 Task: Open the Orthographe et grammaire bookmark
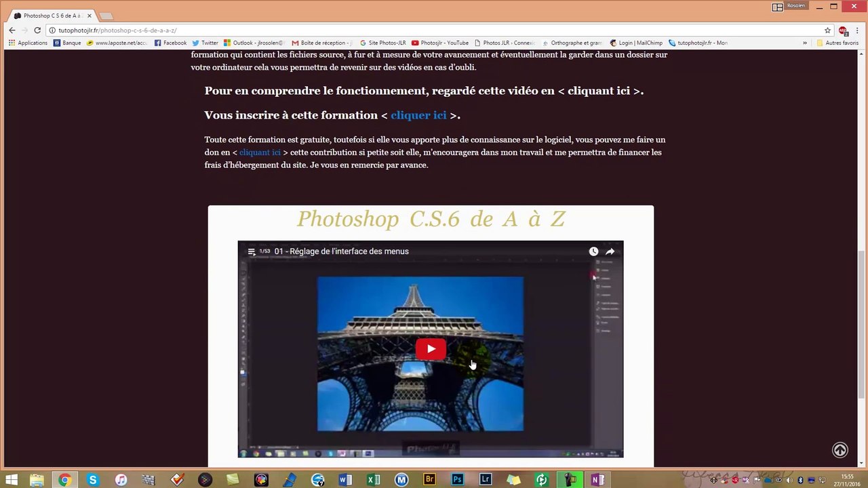click(x=572, y=43)
